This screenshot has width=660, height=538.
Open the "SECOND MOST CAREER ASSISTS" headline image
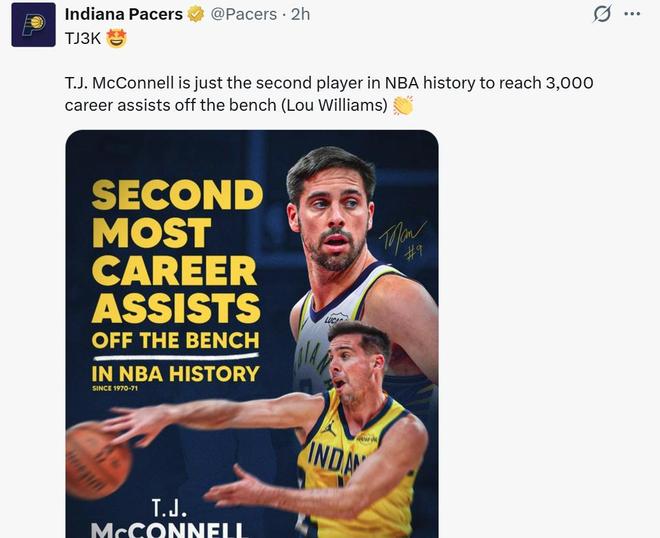point(176,251)
